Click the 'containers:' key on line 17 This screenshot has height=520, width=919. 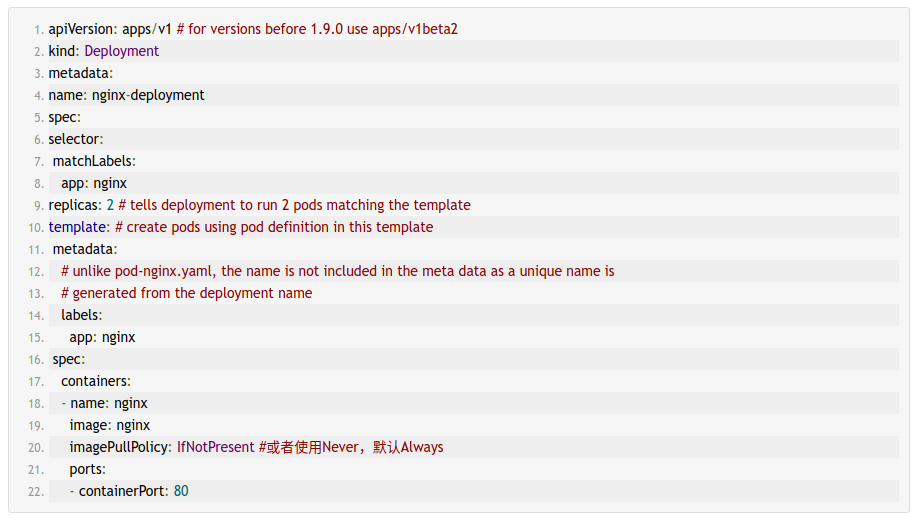click(x=96, y=381)
